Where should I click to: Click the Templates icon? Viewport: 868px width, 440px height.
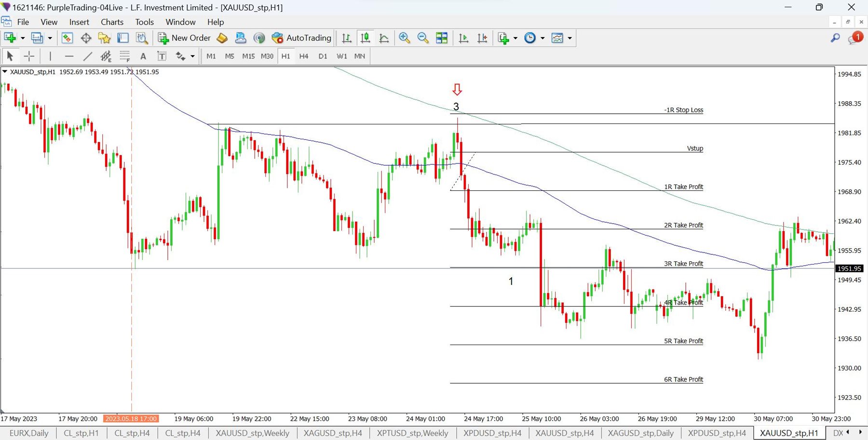(557, 38)
